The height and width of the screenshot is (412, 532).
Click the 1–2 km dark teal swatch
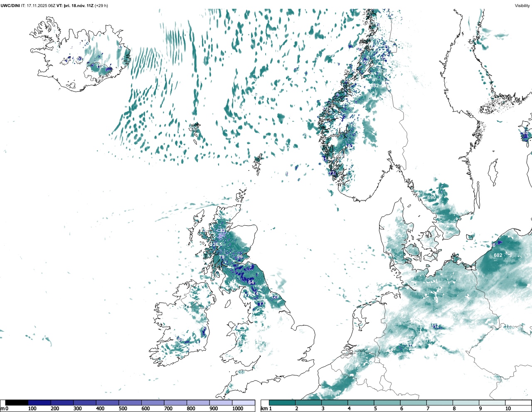tap(282, 402)
